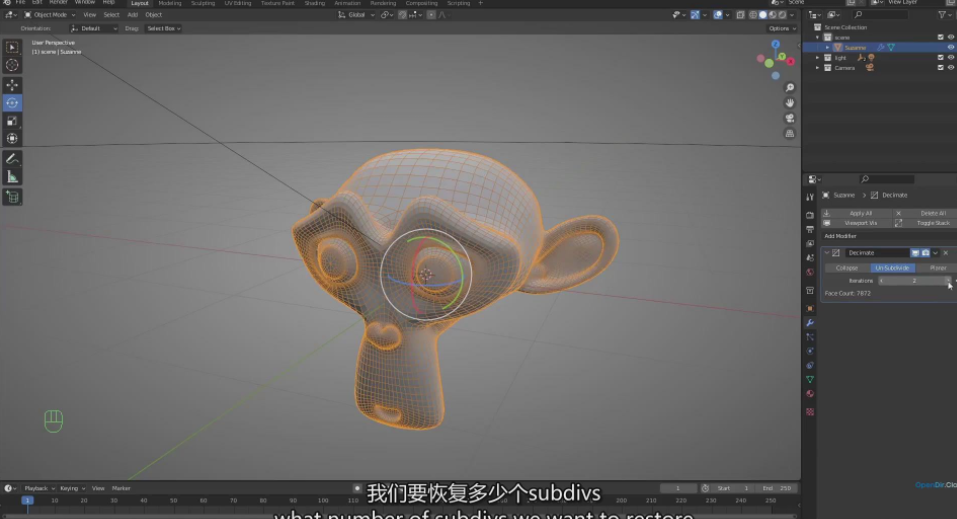Click the Delete All button

click(x=926, y=213)
